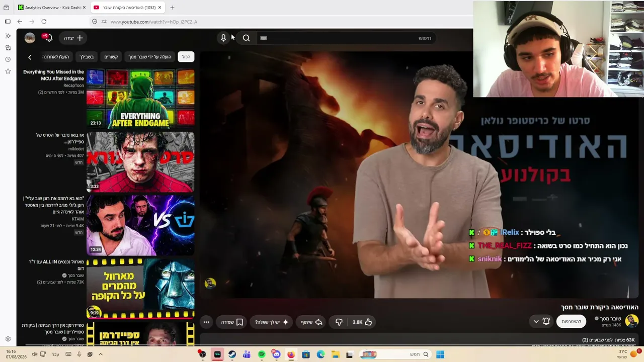Go back with the browser back arrow
Screen dimensions: 644x362
[20, 22]
